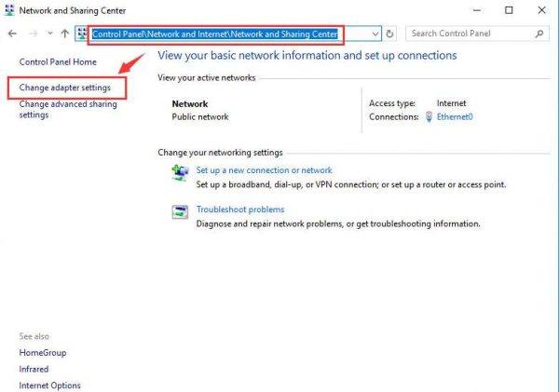
Task: Open Control Panel Home
Action: point(58,62)
